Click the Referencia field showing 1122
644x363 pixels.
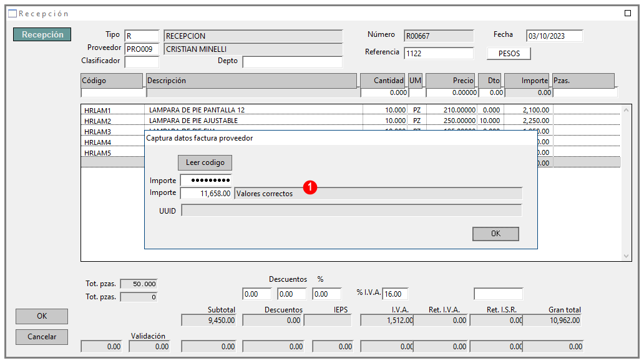coord(439,53)
